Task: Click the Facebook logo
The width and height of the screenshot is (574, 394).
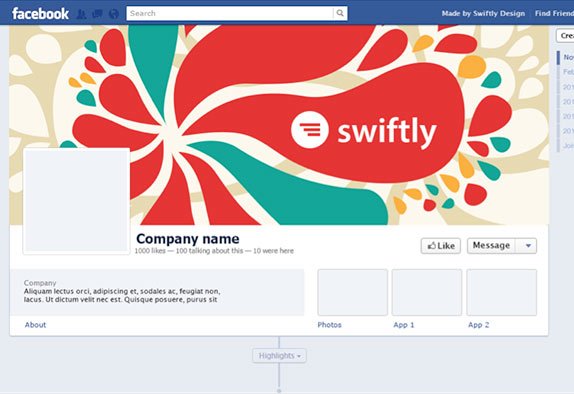Action: click(x=40, y=14)
